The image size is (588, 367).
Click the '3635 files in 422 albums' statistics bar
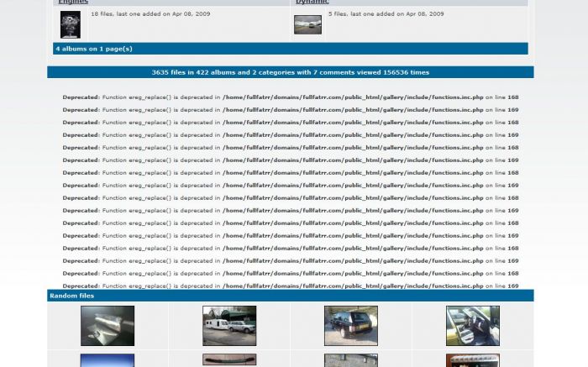coord(291,72)
